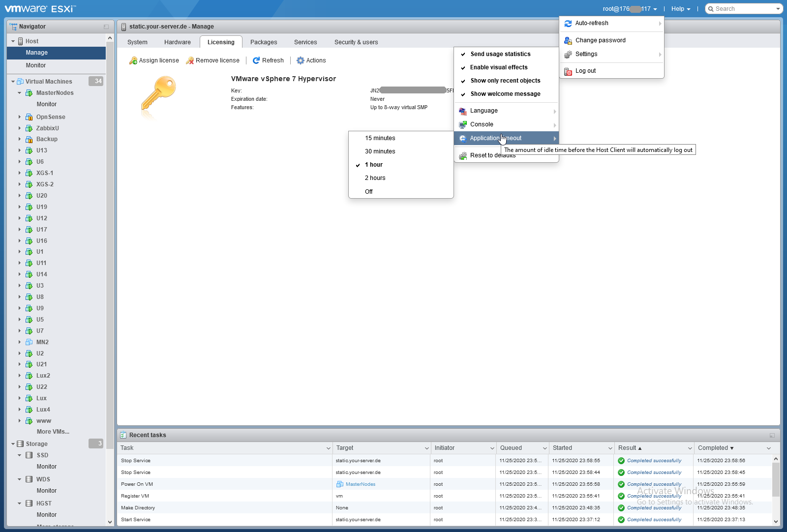
Task: Click the Storage group icon
Action: click(x=20, y=444)
